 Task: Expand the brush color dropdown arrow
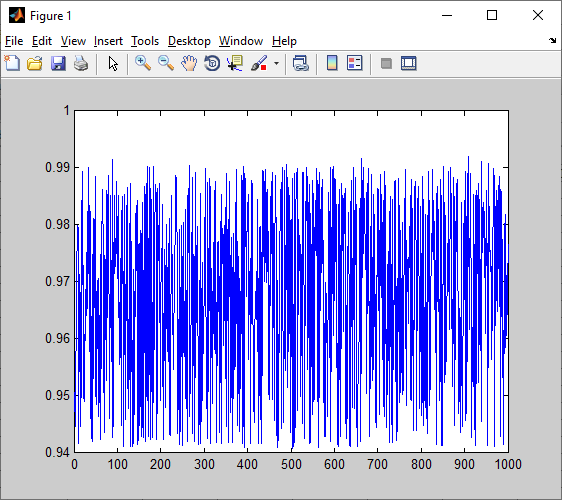(276, 63)
